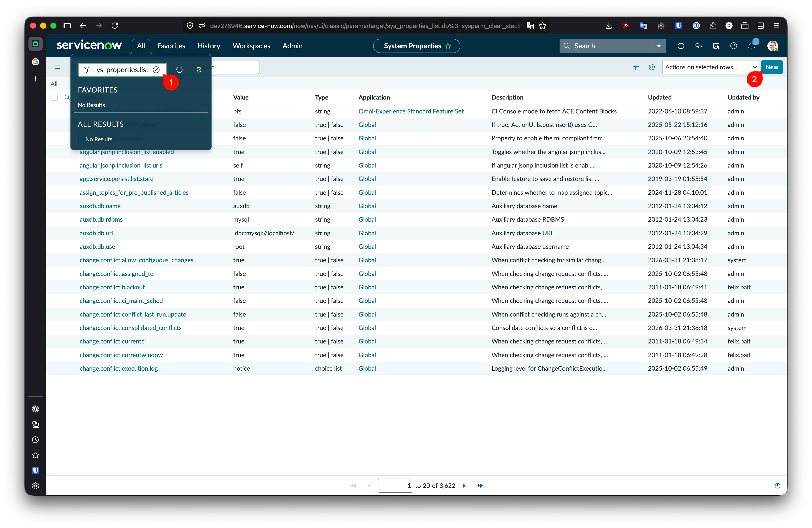The width and height of the screenshot is (812, 528).
Task: Personalize list with gear icon
Action: pyautogui.click(x=652, y=67)
